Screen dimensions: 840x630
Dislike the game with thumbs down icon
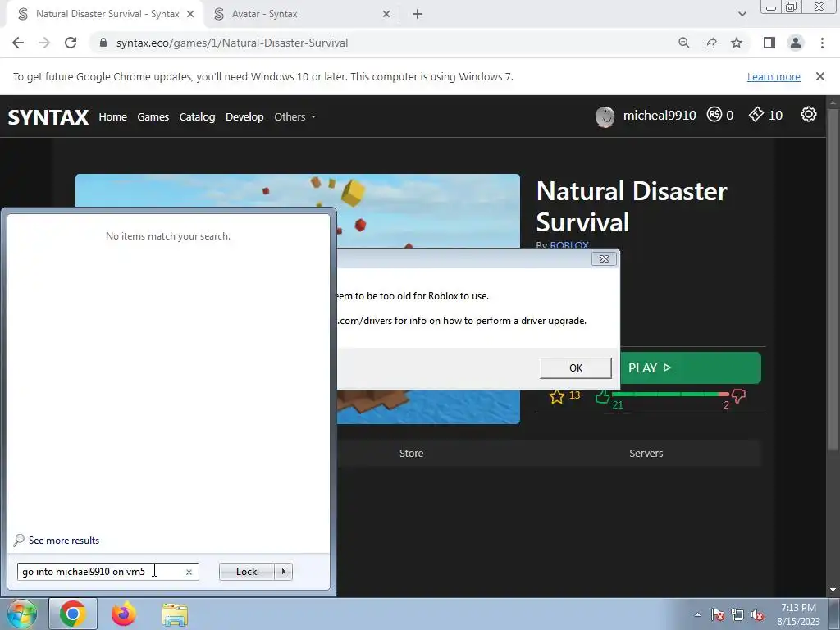pos(739,396)
